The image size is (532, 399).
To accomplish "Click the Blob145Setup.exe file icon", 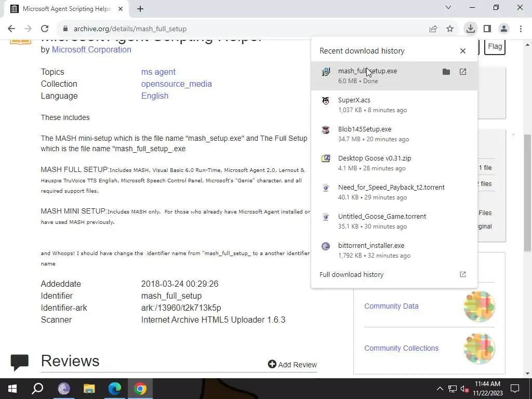I will (326, 130).
